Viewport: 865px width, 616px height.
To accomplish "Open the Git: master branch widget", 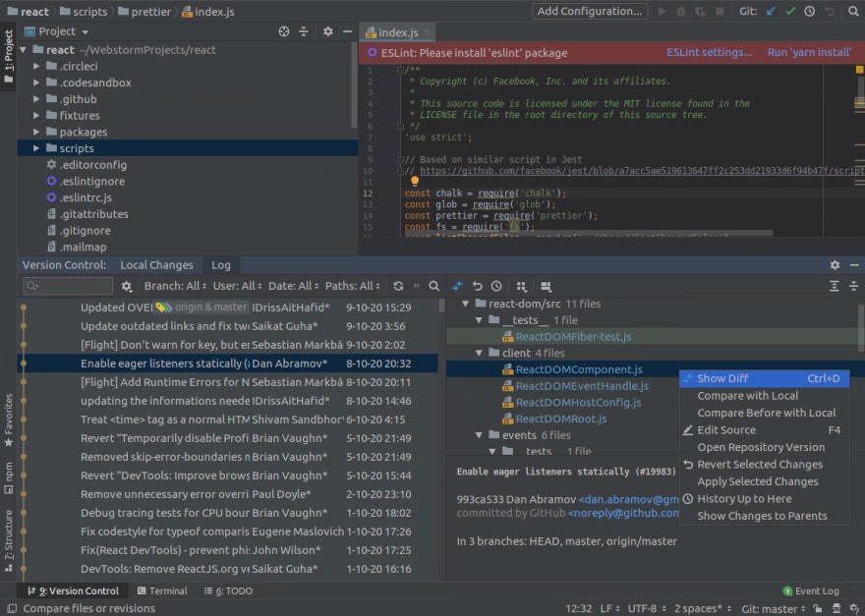I will click(x=773, y=608).
